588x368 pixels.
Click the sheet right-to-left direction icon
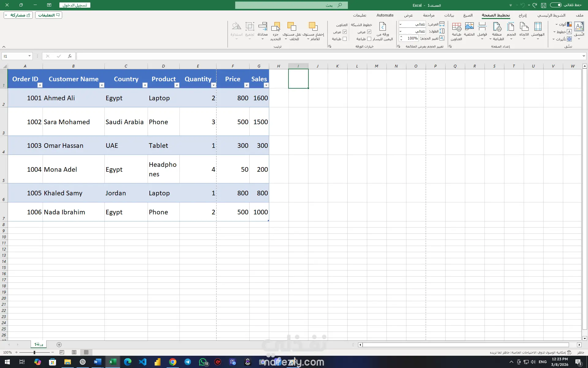pyautogui.click(x=383, y=27)
